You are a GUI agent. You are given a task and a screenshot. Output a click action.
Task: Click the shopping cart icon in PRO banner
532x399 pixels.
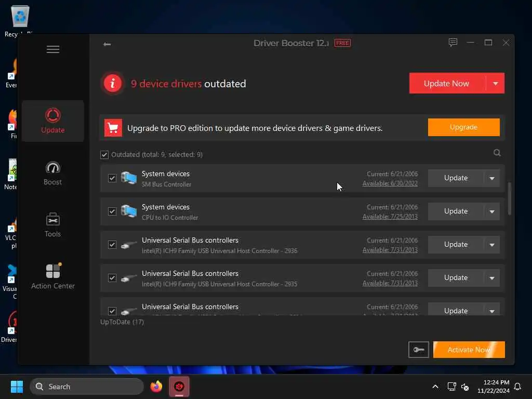tap(113, 128)
